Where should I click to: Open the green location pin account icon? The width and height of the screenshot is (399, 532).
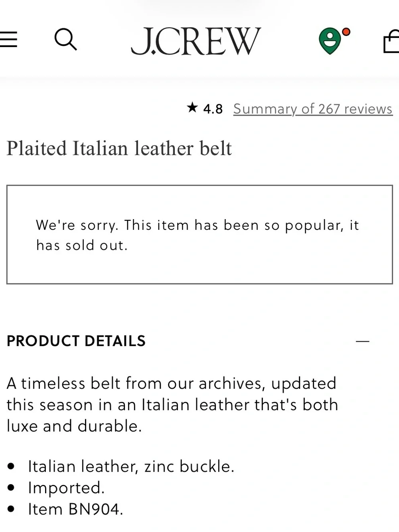pyautogui.click(x=330, y=41)
